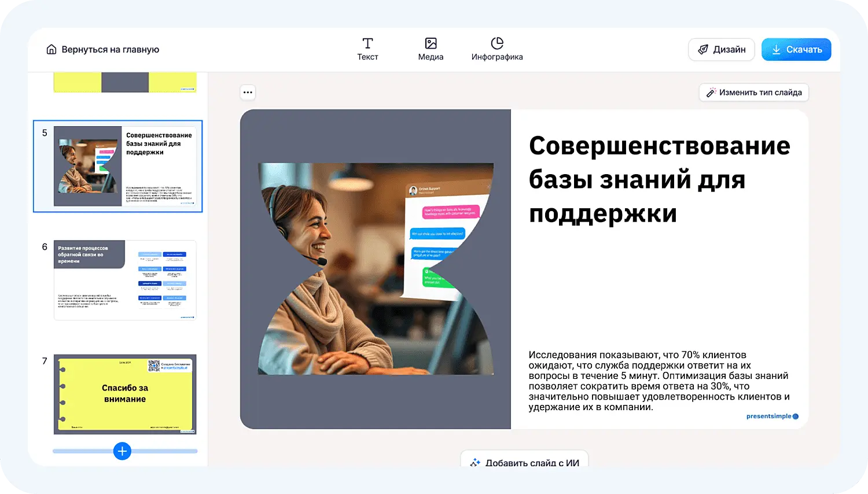Click the sparkle icon on Добавить слайд с ИИ
868x494 pixels.
click(x=475, y=462)
